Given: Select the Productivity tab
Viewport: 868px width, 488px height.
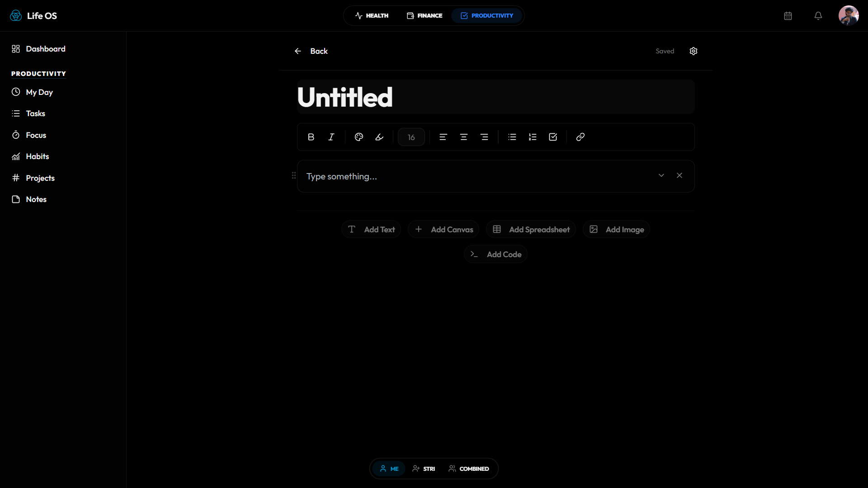Looking at the screenshot, I should tap(487, 16).
